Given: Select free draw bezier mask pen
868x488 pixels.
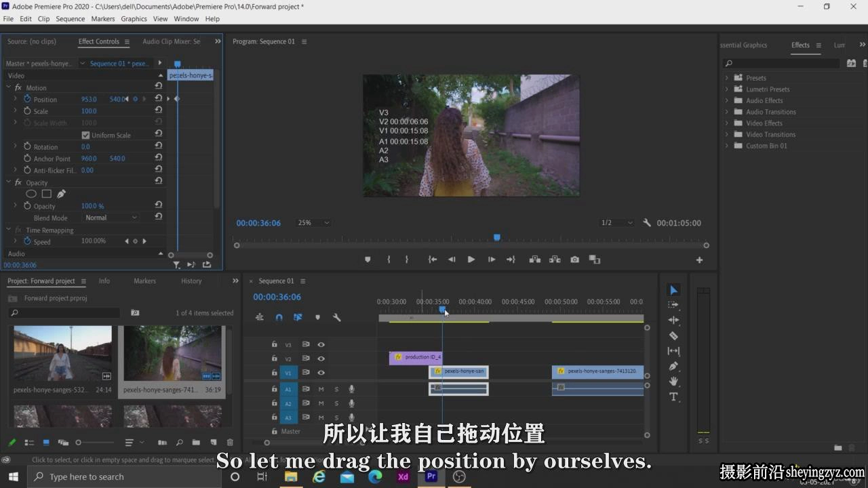Looking at the screenshot, I should pos(61,194).
